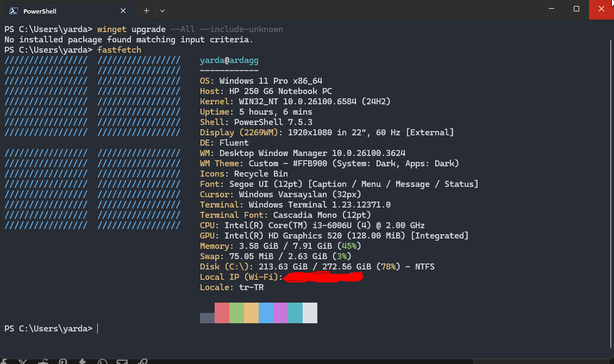Click the 'Icons: Recycle Bin' line

click(x=243, y=174)
